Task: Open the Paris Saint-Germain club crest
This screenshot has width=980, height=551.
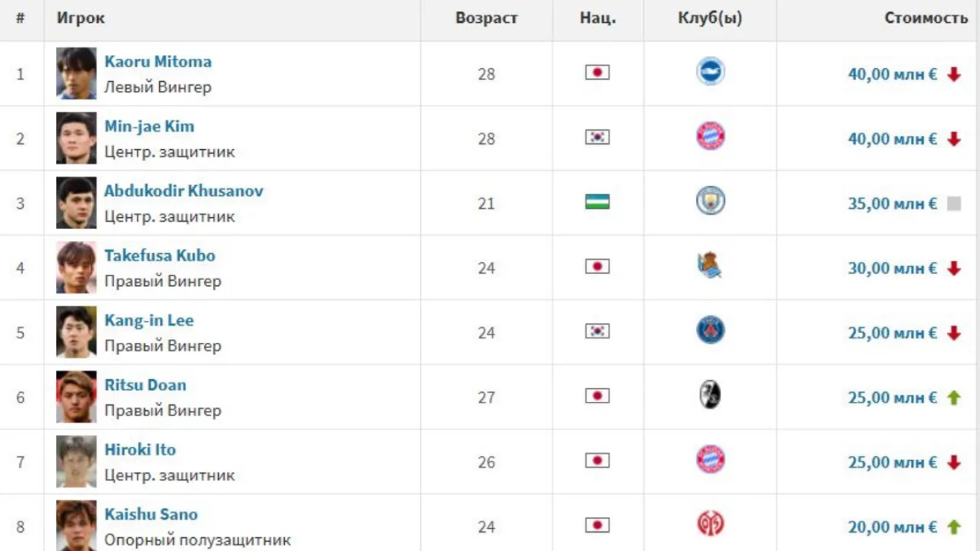Action: (710, 331)
